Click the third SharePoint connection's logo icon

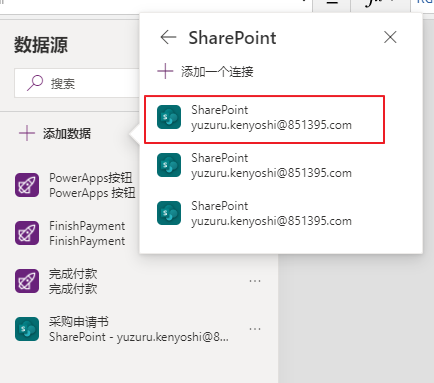click(169, 213)
